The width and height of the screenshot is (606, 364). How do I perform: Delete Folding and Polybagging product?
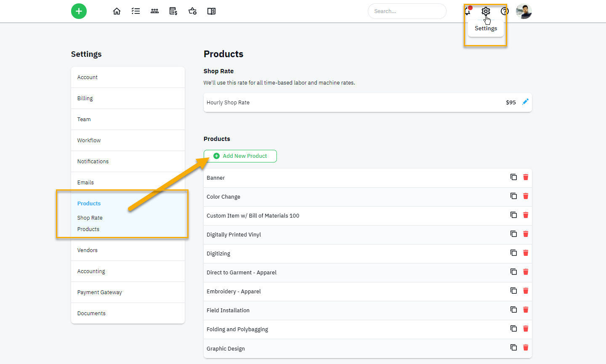tap(526, 329)
